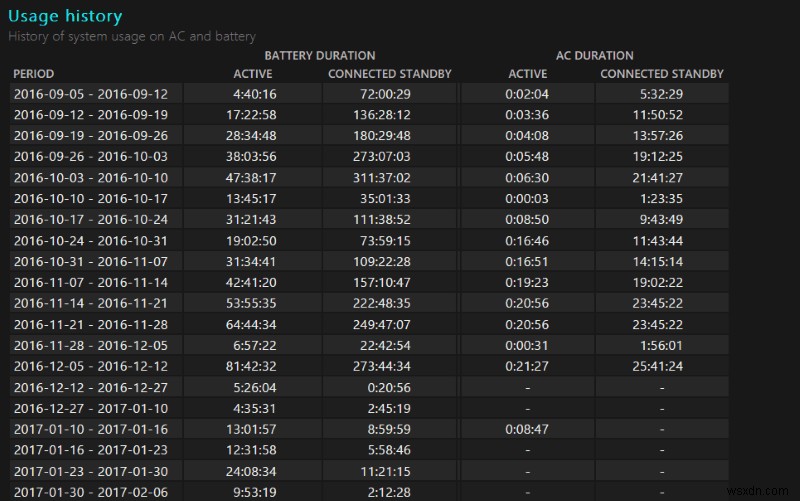
Task: Select period 2017-01-30 - 2017-02-06 row
Action: coord(91,493)
